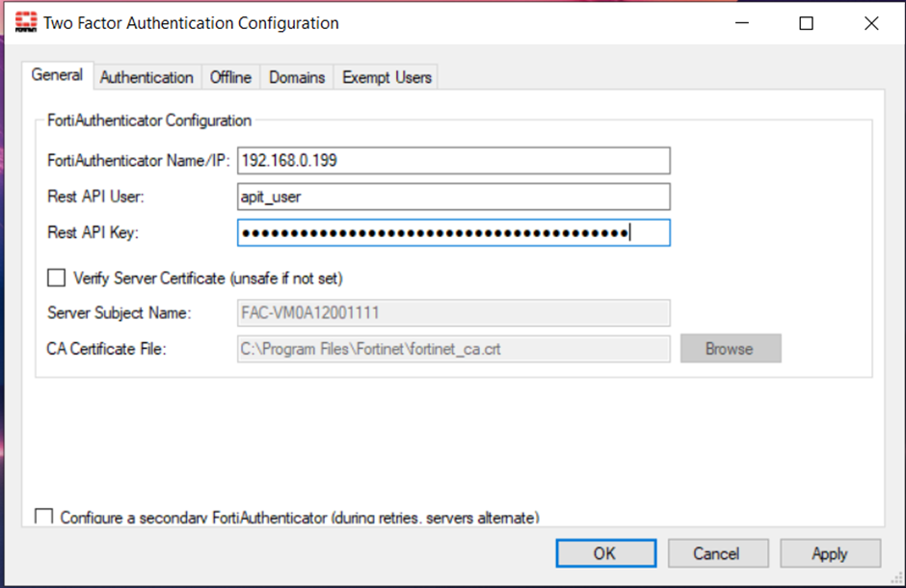Screen dimensions: 906x588
Task: Open the Domains tab
Action: [297, 77]
